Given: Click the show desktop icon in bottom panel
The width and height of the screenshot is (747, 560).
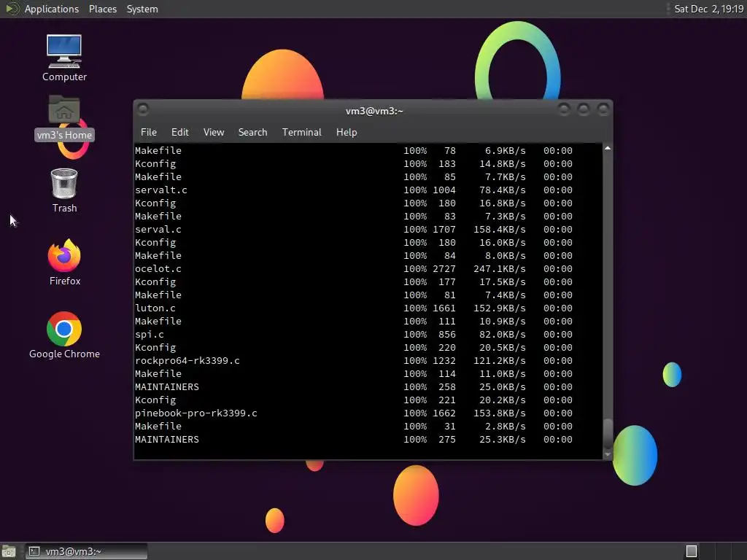Looking at the screenshot, I should 9,551.
